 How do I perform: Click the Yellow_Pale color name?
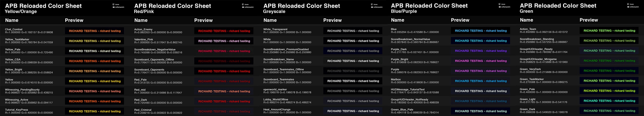(12, 49)
